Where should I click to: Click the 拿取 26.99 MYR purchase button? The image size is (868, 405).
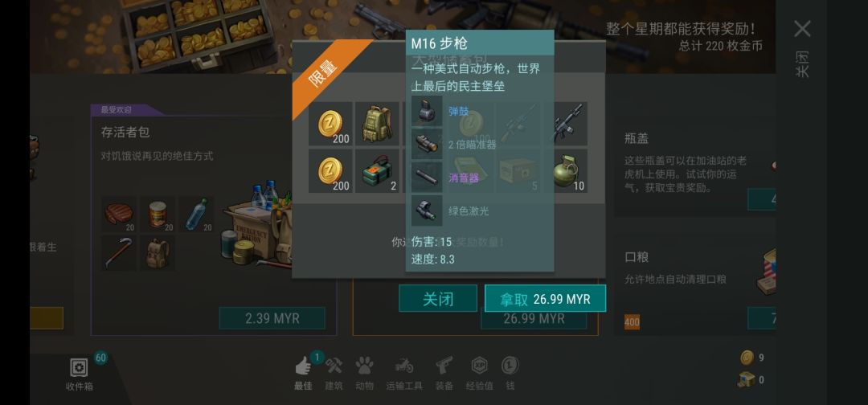coord(545,299)
